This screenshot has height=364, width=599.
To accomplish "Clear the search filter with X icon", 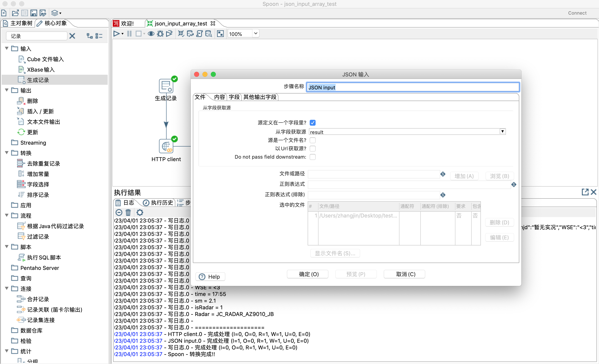I will (x=72, y=36).
